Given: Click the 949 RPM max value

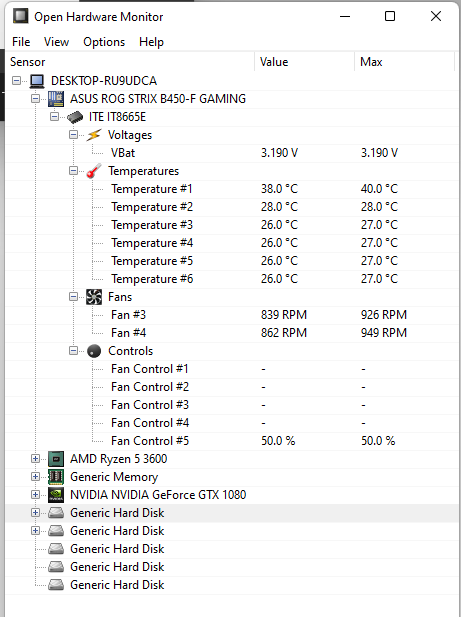Looking at the screenshot, I should (384, 333).
